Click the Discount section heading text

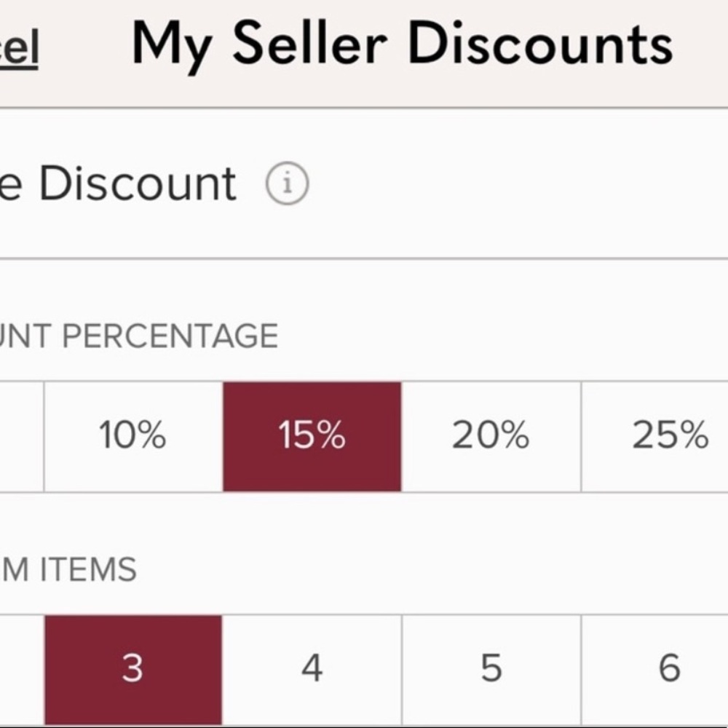coord(138,183)
